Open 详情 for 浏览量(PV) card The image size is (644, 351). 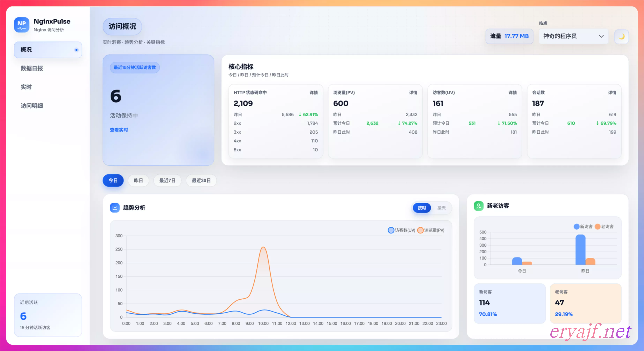point(413,92)
